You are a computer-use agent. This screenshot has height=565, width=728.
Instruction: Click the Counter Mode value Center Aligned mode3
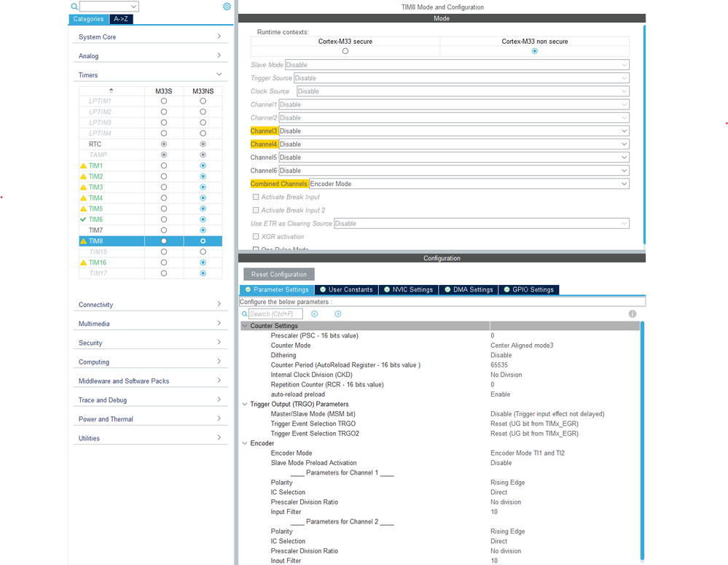(x=522, y=346)
